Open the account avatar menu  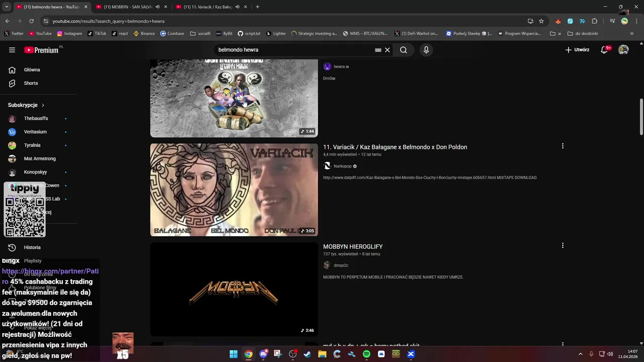[623, 50]
